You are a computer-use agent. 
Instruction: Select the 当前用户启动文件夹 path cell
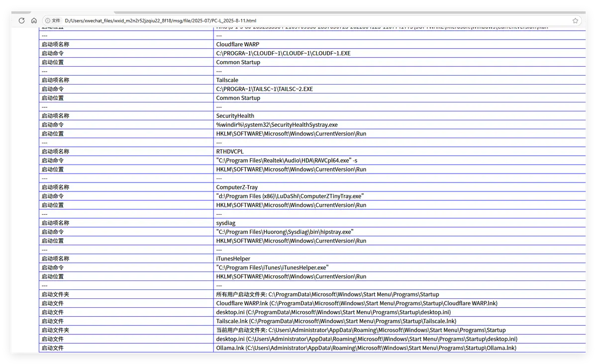(x=399, y=331)
